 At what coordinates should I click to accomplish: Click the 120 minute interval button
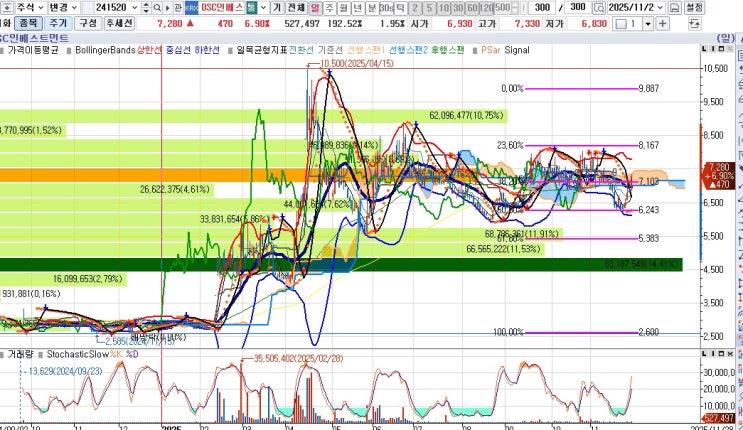click(x=486, y=8)
